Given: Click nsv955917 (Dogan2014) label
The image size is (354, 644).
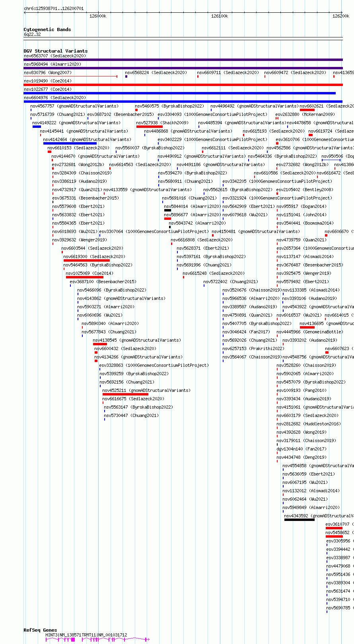Looking at the screenshot, I should pyautogui.click(x=301, y=206).
